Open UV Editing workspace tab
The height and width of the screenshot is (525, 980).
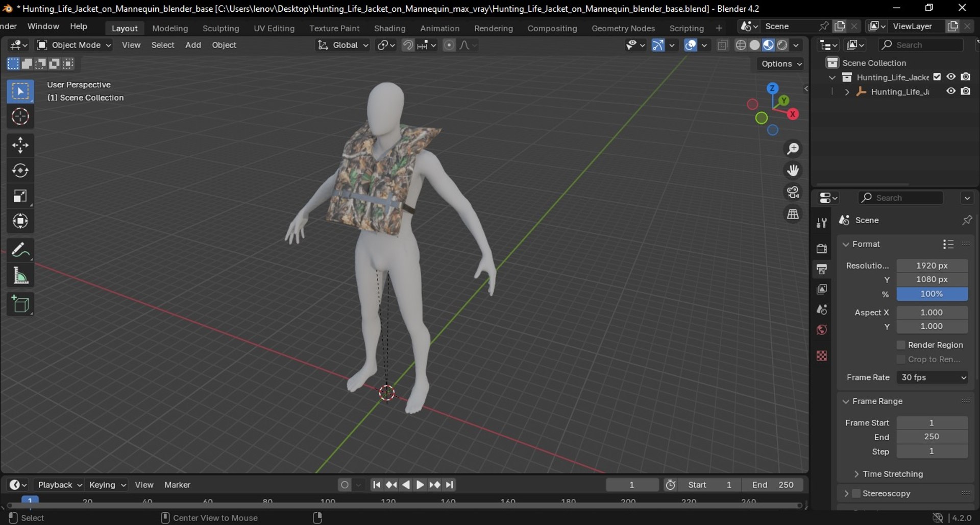[x=274, y=28]
